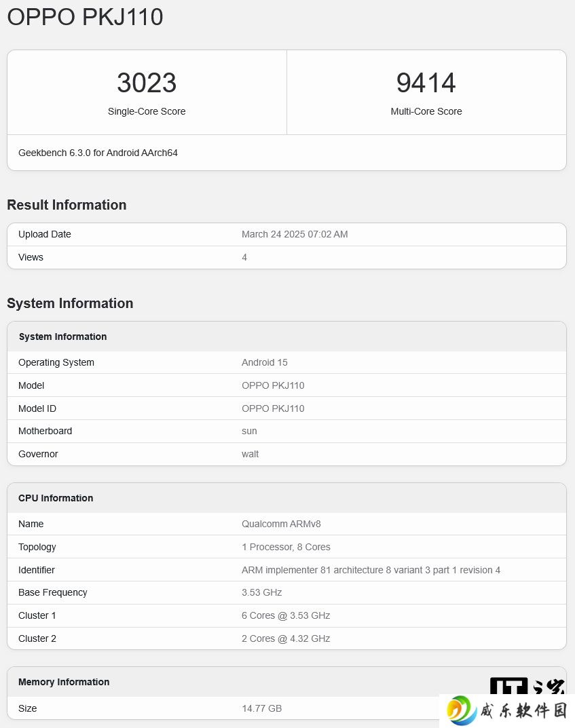Click the Topology label
The width and height of the screenshot is (575, 728).
[x=37, y=547]
